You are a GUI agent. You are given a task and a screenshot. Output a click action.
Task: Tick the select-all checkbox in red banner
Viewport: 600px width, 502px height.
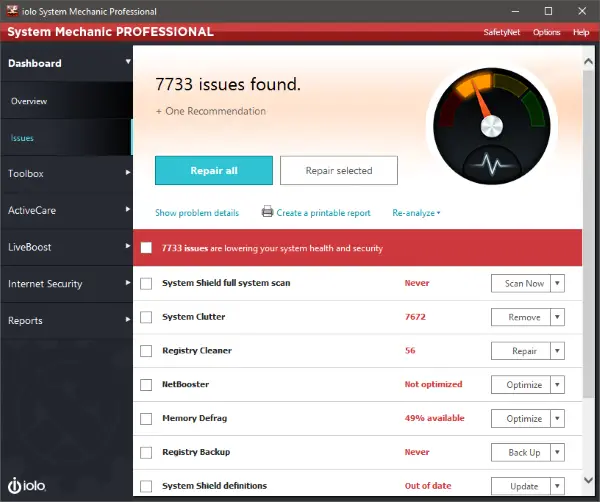click(x=146, y=248)
